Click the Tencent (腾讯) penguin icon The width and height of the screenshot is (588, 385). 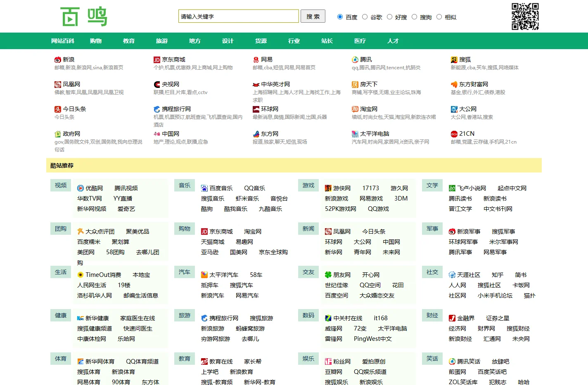click(355, 60)
